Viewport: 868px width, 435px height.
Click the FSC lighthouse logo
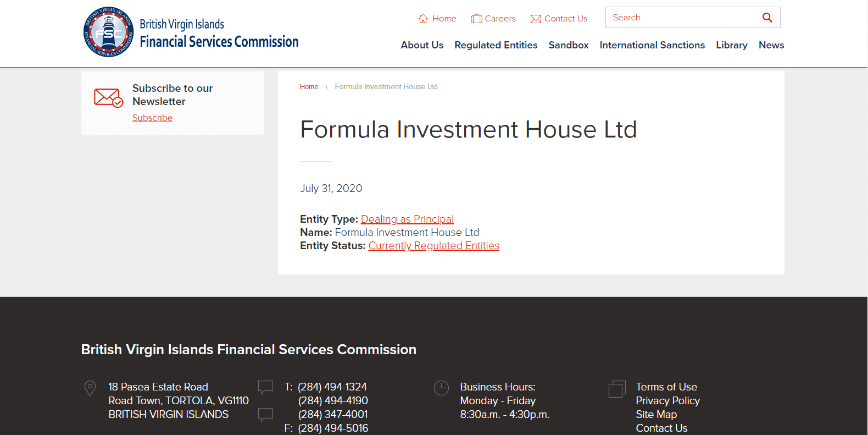pyautogui.click(x=108, y=32)
